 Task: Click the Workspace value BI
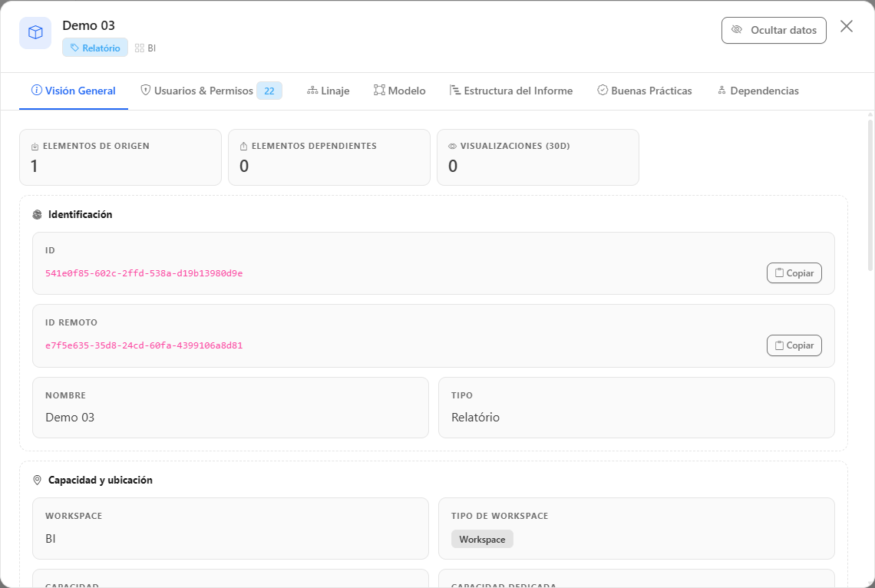click(50, 539)
